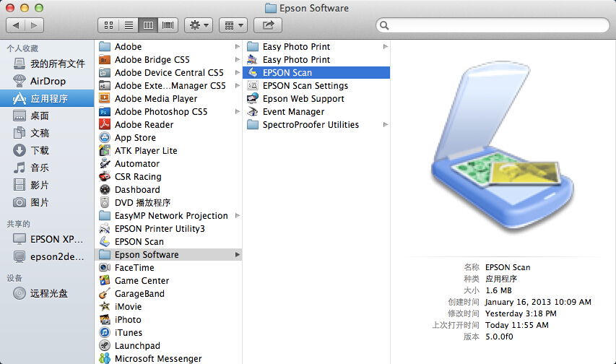Open 文稿 in the sidebar
The height and width of the screenshot is (364, 616).
click(x=47, y=133)
